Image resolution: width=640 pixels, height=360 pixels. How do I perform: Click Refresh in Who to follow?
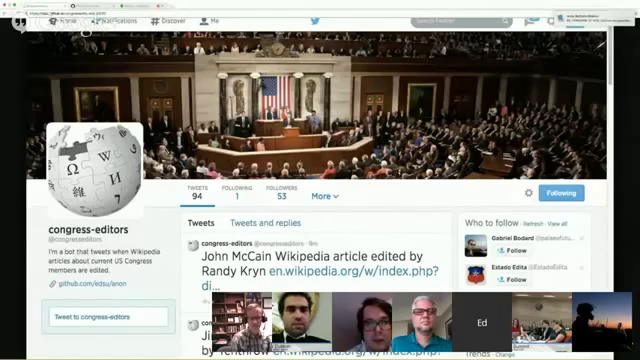tap(533, 224)
